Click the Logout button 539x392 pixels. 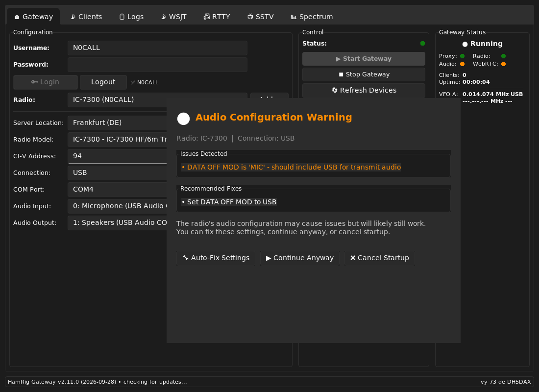[103, 82]
